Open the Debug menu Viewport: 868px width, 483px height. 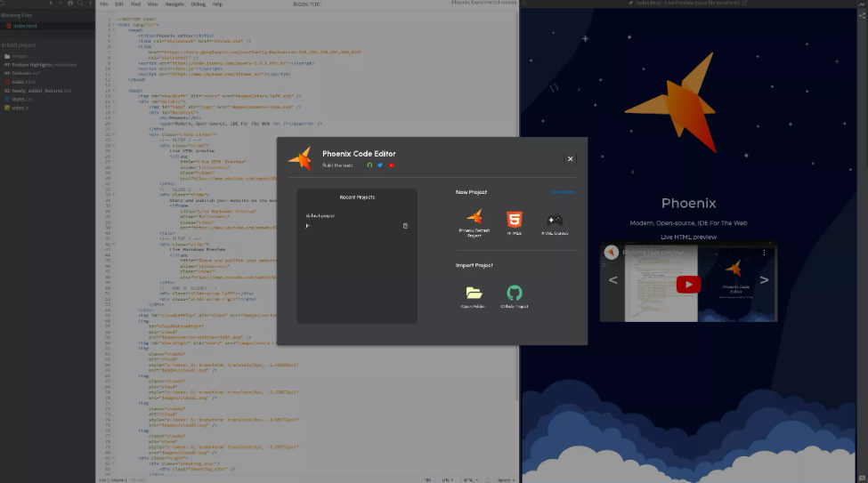(x=198, y=4)
